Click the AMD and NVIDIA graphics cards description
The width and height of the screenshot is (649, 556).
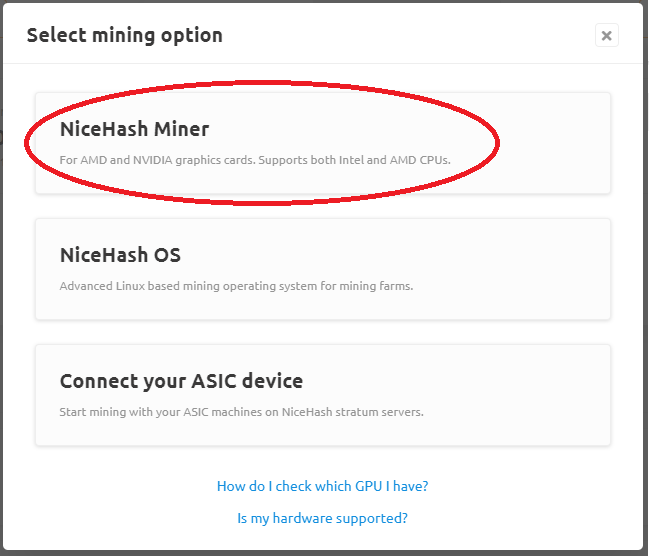255,160
